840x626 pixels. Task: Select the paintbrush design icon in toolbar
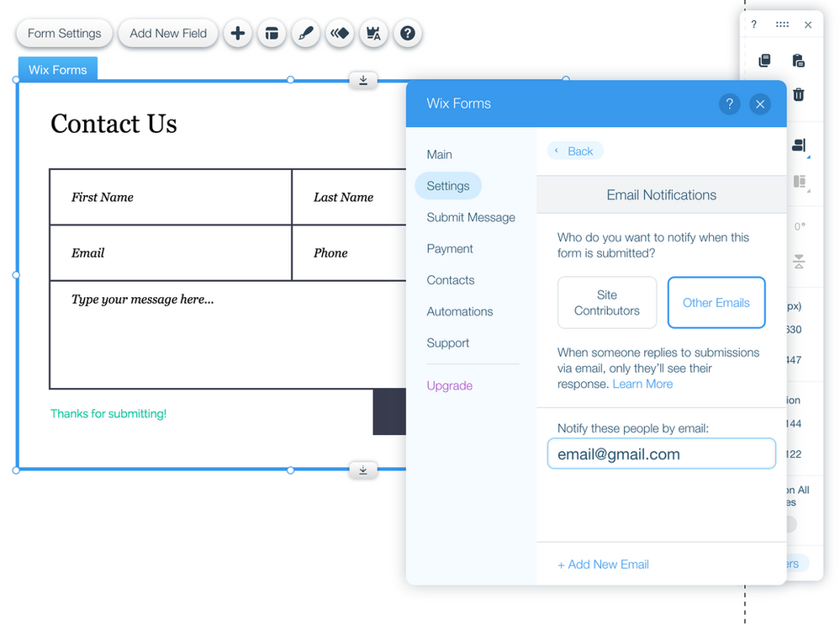[x=304, y=34]
